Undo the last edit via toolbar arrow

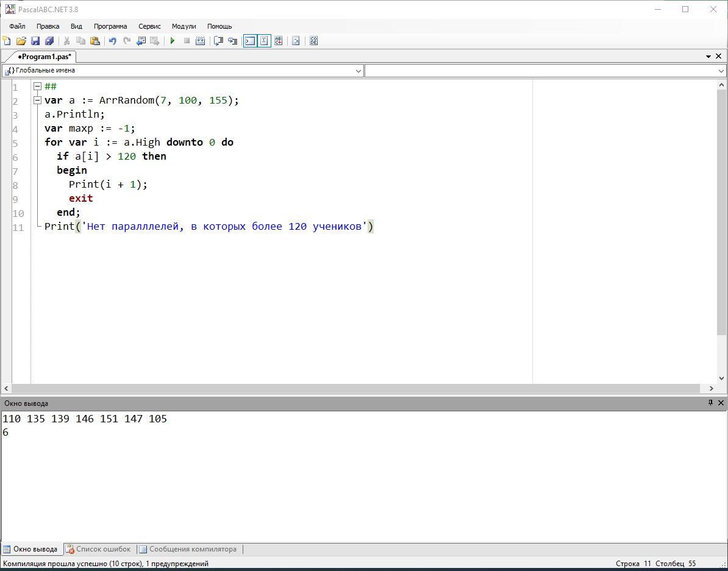(x=112, y=41)
